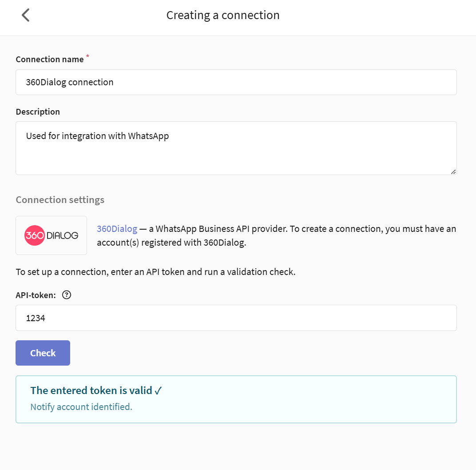The width and height of the screenshot is (476, 470).
Task: Click the red required asterisk by Connection name
Action: 87,56
